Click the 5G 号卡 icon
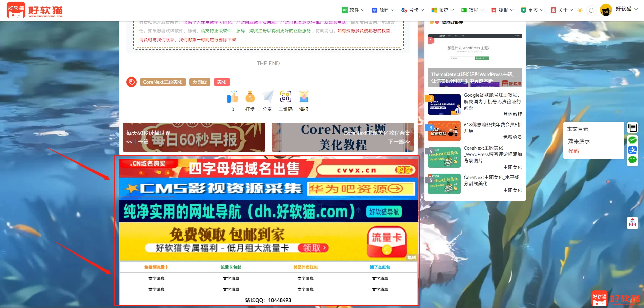 (404, 10)
